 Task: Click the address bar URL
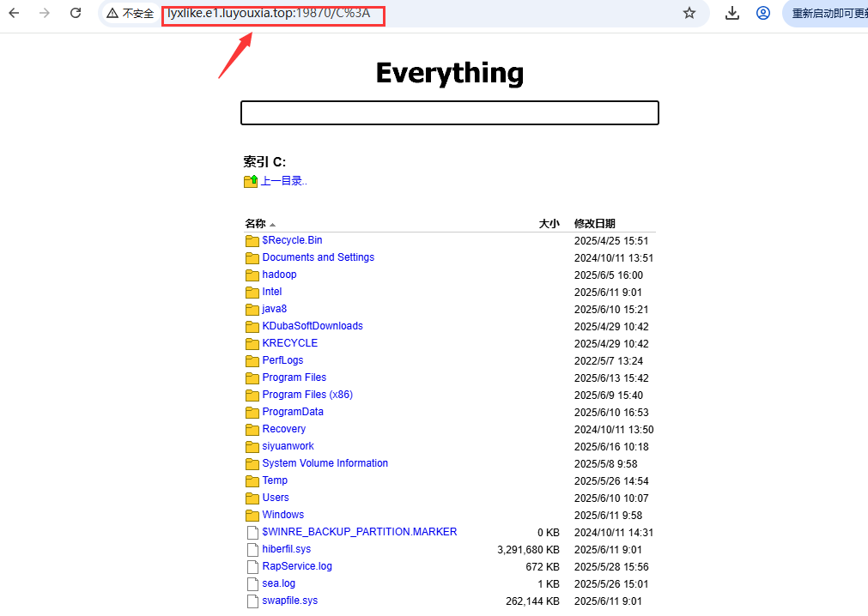coord(269,13)
